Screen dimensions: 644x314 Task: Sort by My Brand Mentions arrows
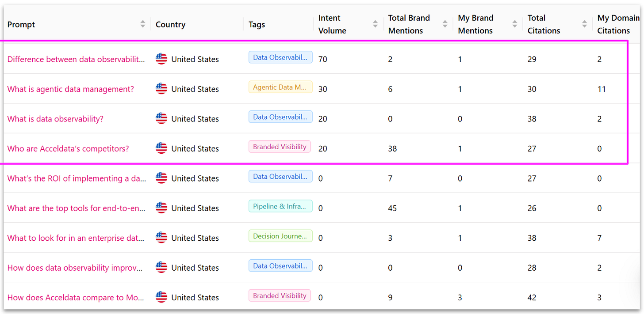click(x=515, y=24)
